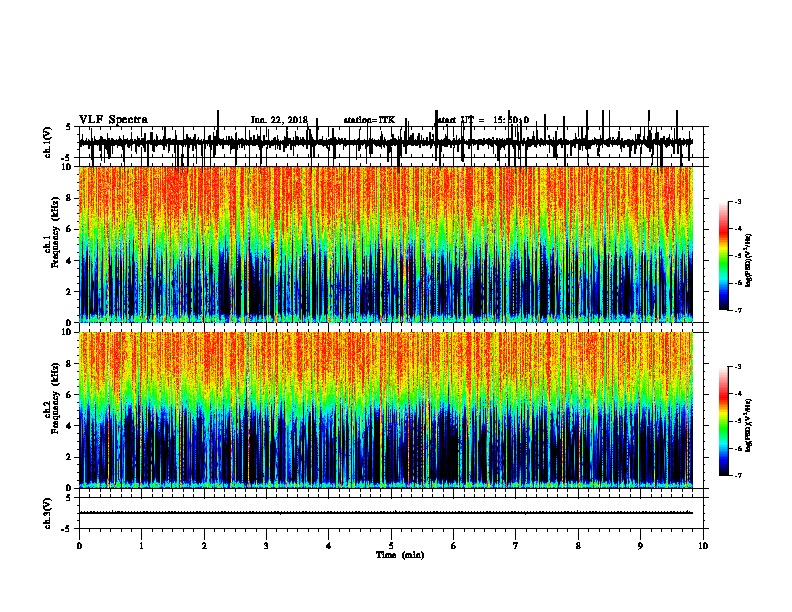Click the "4" kHz tick on ch.2 axis
The width and height of the screenshot is (792, 612).
pos(70,426)
